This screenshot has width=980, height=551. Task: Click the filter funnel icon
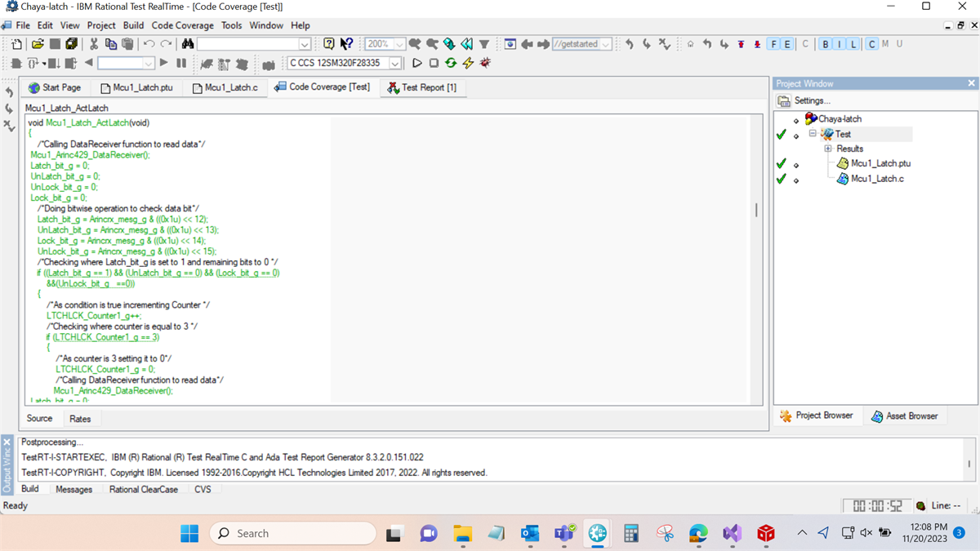coord(484,44)
